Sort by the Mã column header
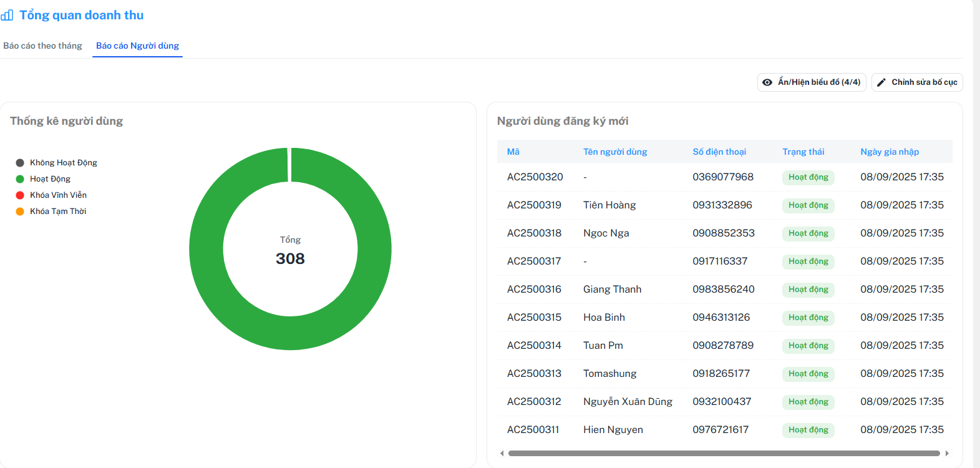The height and width of the screenshot is (468, 980). click(x=513, y=152)
